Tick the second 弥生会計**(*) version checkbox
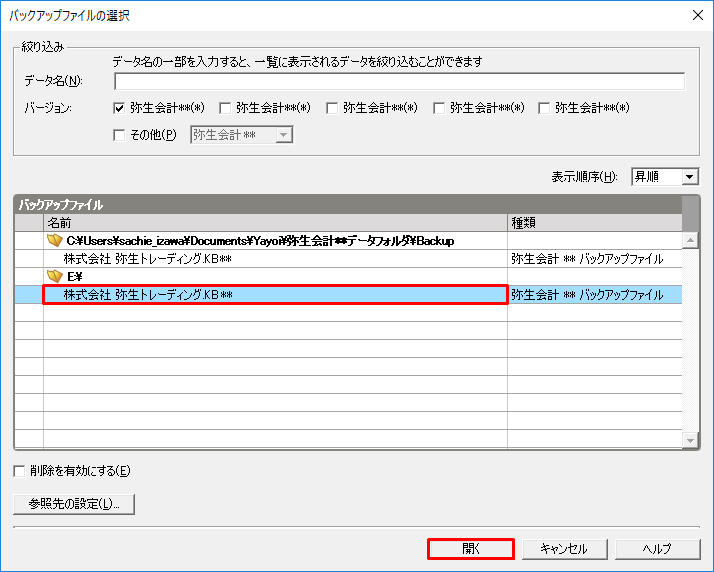The height and width of the screenshot is (572, 714). click(225, 108)
